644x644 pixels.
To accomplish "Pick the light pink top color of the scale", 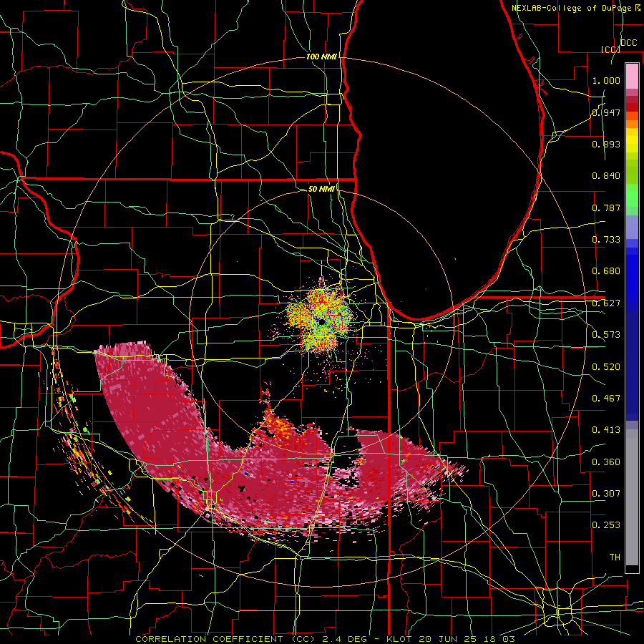I will [632, 76].
